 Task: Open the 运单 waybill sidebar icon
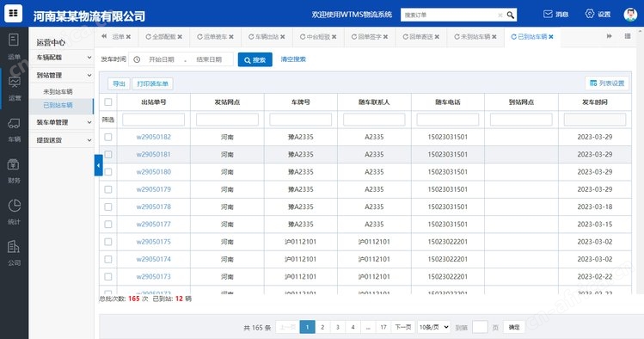coord(14,40)
